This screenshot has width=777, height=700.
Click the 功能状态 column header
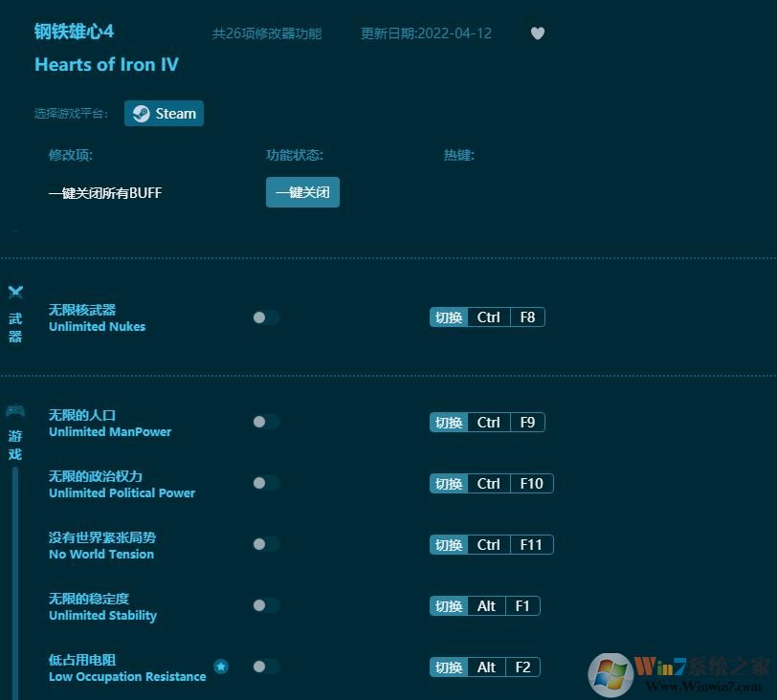tap(295, 155)
